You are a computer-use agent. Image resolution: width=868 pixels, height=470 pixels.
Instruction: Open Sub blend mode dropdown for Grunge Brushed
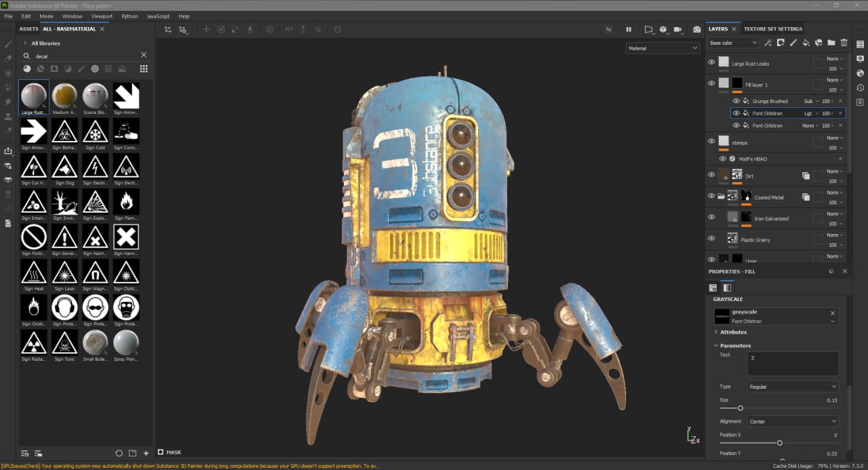tap(811, 101)
